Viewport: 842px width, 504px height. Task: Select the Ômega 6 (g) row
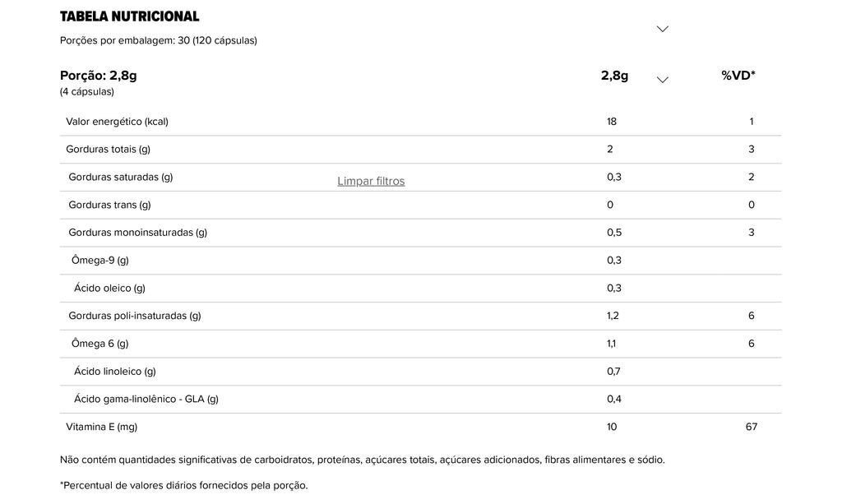420,344
